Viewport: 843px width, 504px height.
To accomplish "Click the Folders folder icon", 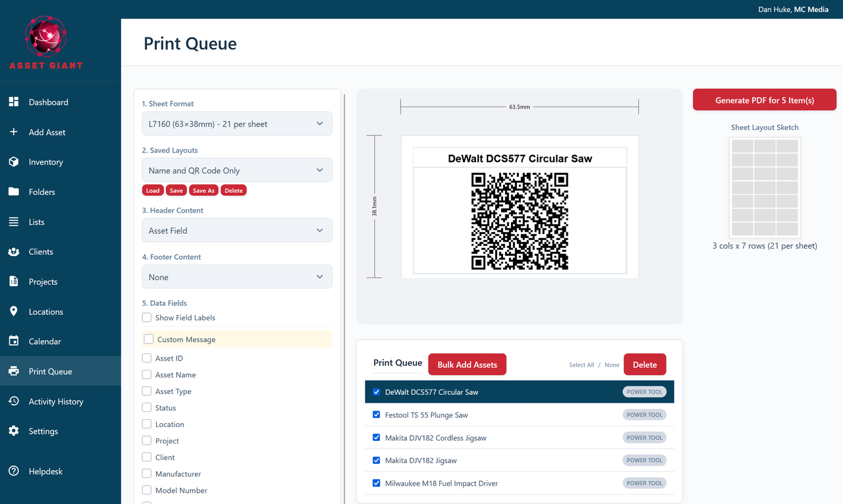I will (x=13, y=191).
